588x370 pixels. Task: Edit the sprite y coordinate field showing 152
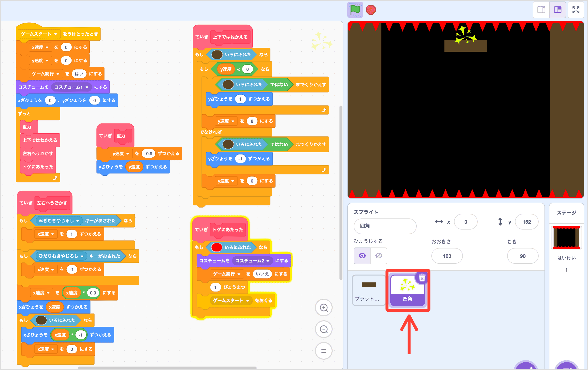point(527,222)
